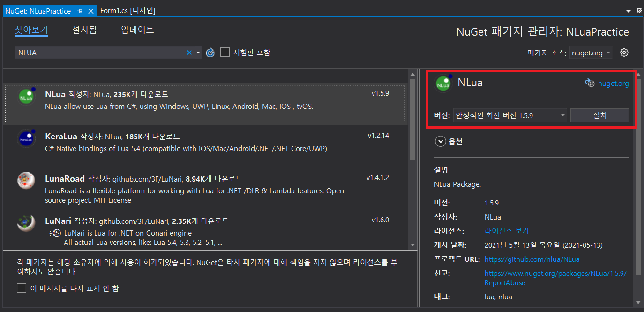Image resolution: width=644 pixels, height=312 pixels.
Task: Click the globe icon beside nuget.org link
Action: pyautogui.click(x=589, y=83)
